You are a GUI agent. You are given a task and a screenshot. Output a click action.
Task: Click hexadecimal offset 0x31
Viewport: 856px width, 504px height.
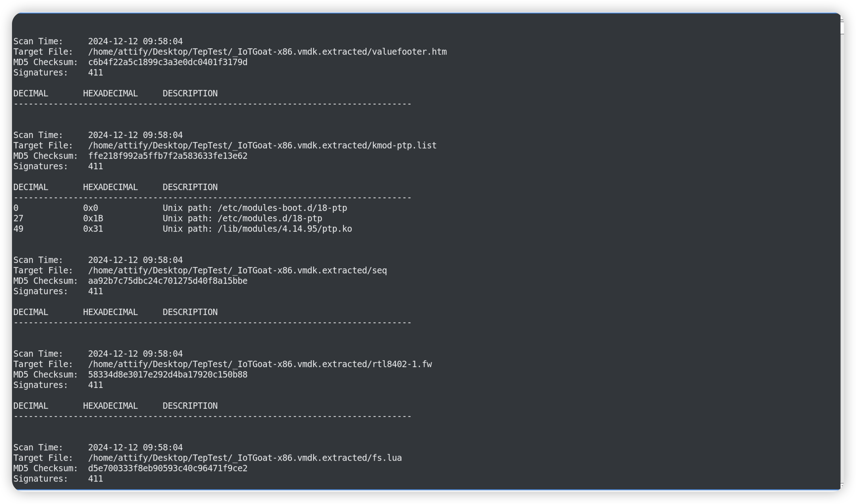tap(93, 229)
